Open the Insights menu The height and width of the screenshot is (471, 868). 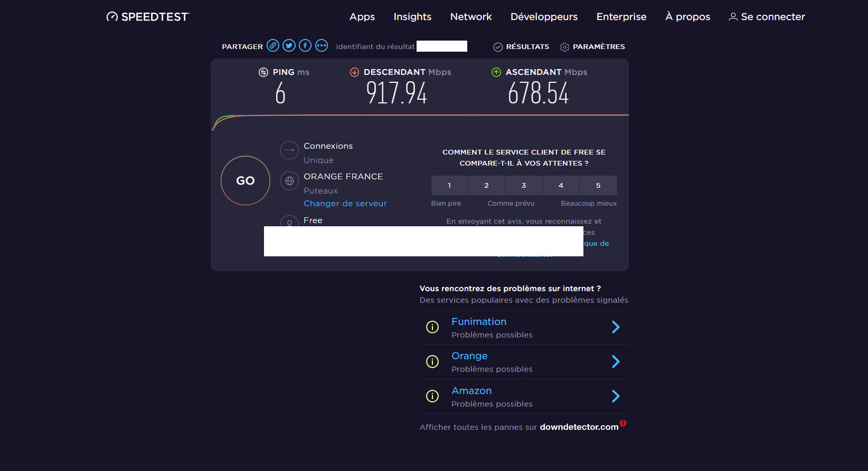coord(412,17)
